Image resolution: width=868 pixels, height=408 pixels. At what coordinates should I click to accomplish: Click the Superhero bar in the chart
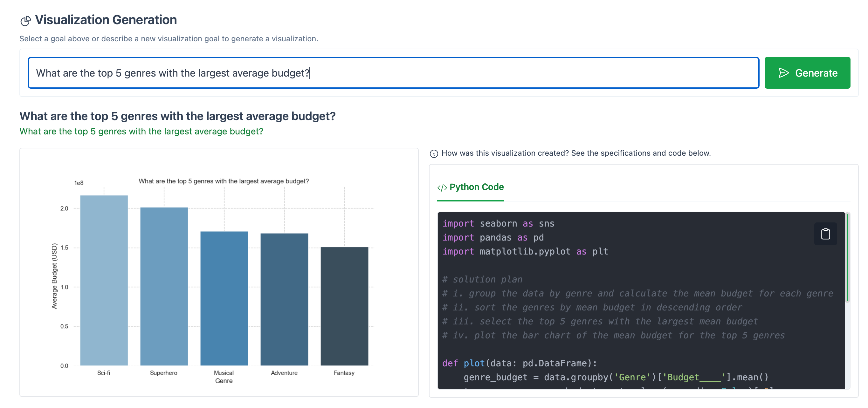tap(164, 286)
